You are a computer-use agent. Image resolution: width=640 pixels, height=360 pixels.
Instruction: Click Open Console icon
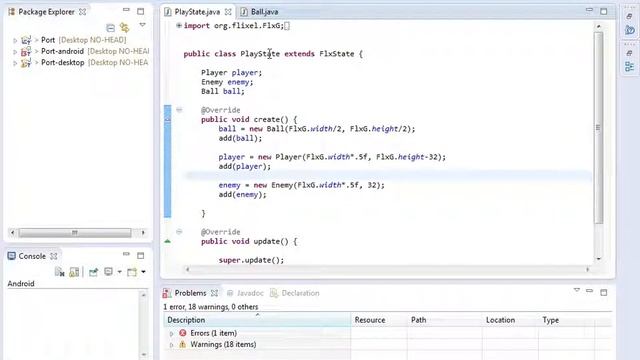point(132,272)
